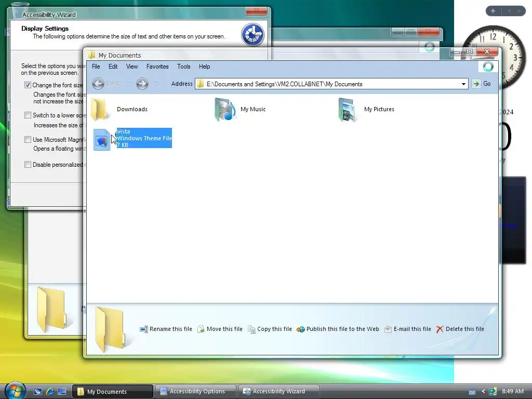
Task: Click the Accessibility Wizard header icon
Action: coord(252,35)
